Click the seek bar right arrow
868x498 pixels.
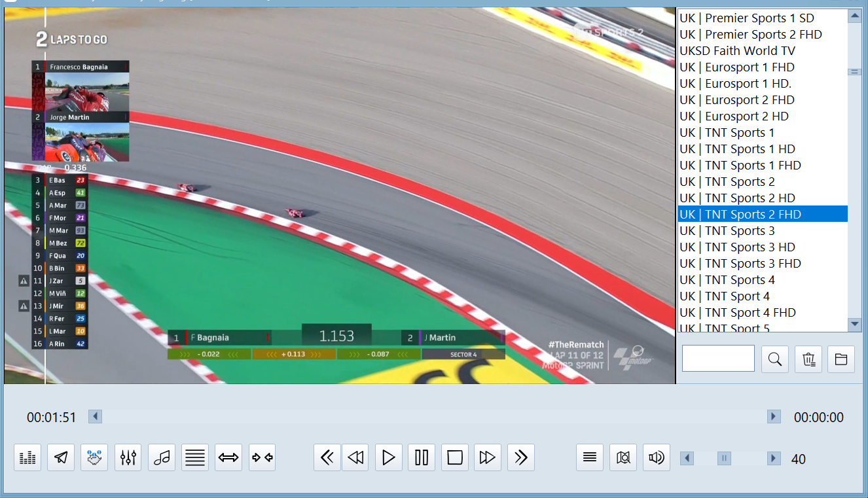[x=774, y=416]
